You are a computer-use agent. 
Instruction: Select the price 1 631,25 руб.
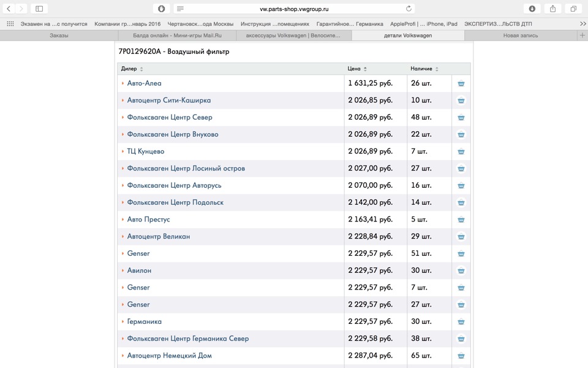[370, 83]
